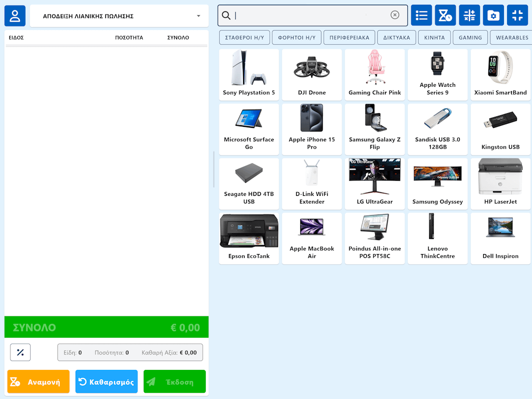Click into the product search field
The width and height of the screenshot is (532, 399).
[312, 15]
